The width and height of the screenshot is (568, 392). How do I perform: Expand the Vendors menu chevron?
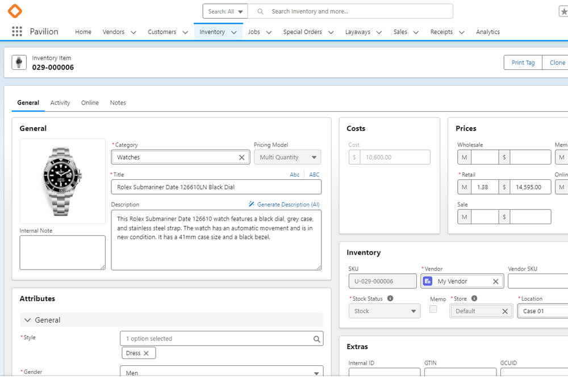pos(133,32)
